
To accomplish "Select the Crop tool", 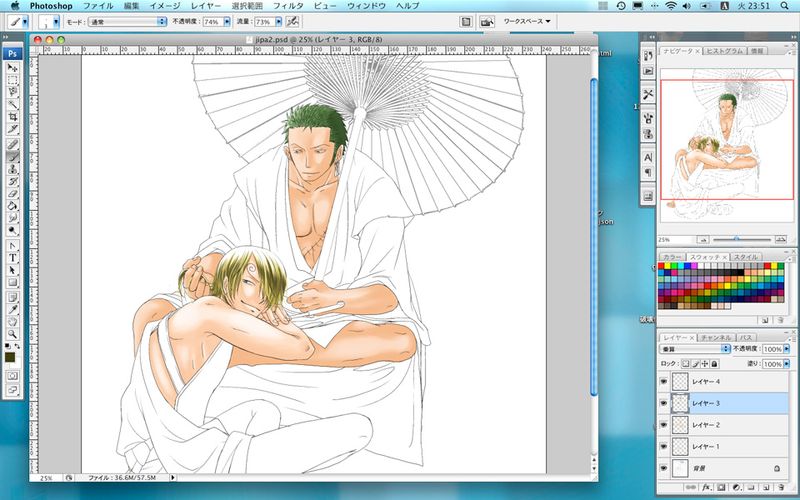I will pos(12,117).
